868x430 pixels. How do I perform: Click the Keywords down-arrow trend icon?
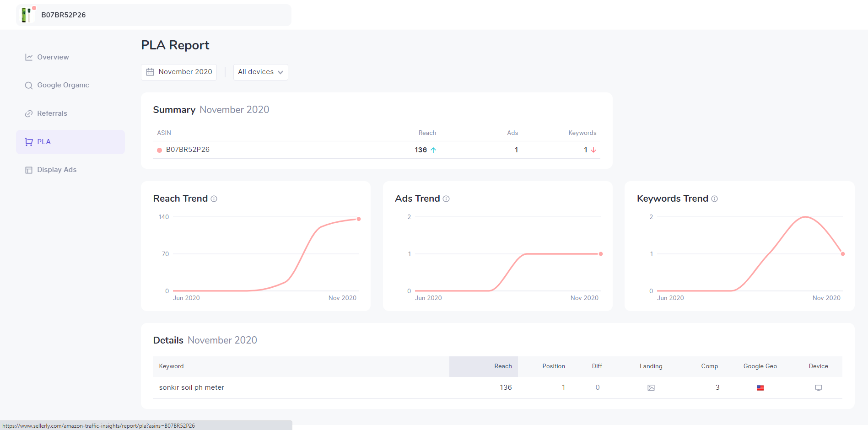pos(593,150)
